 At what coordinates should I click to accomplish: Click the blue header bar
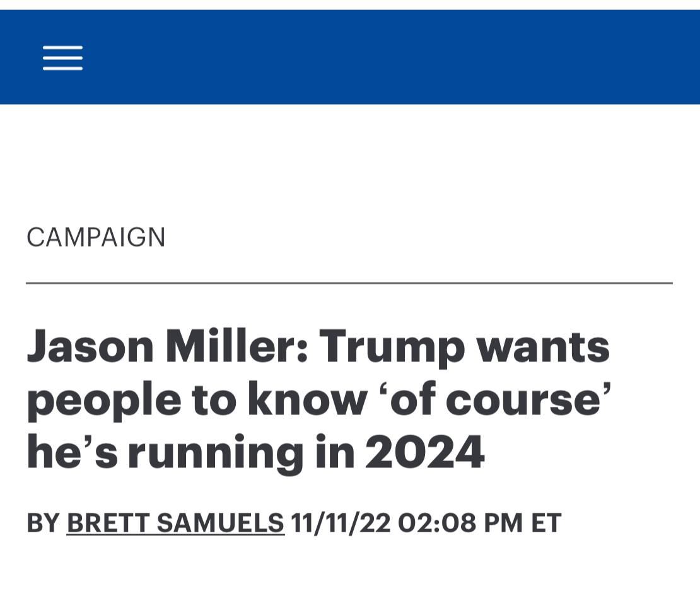coord(378,57)
